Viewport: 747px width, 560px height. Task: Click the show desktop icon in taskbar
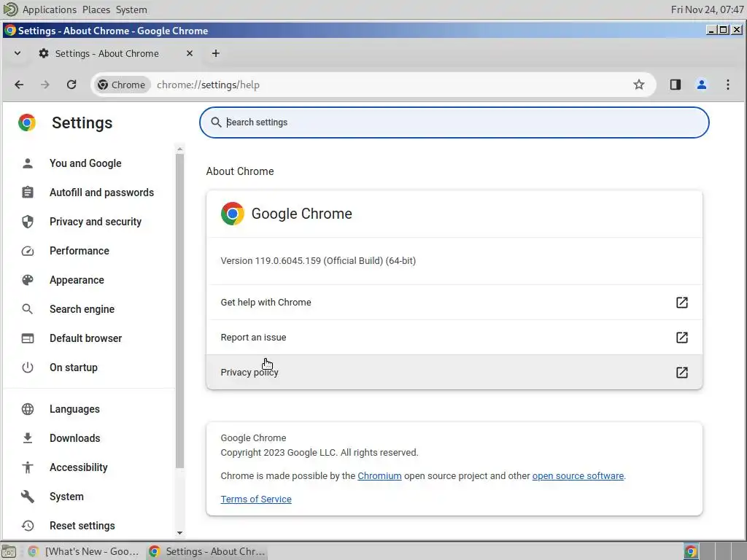9,551
